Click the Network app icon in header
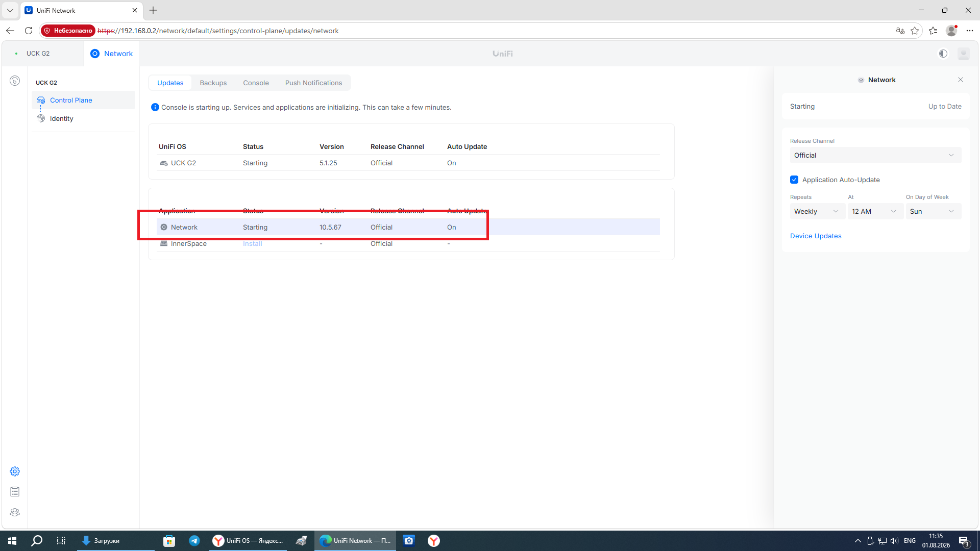 (95, 54)
